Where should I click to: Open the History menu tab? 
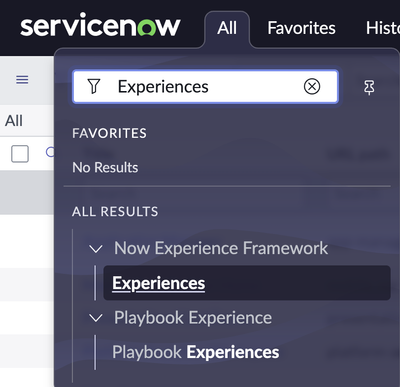tap(383, 28)
